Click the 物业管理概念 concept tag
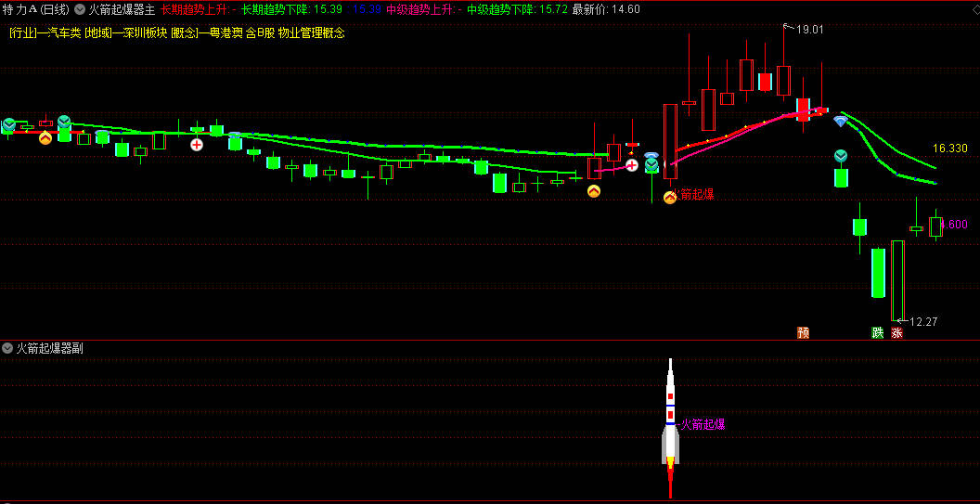 click(311, 33)
